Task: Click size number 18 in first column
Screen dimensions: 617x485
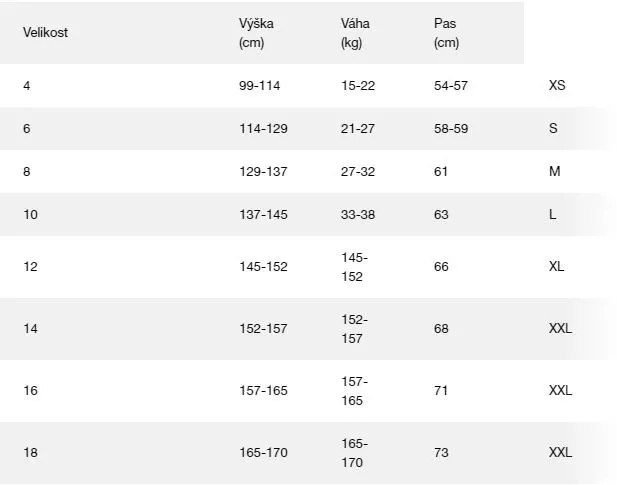Action: 30,452
